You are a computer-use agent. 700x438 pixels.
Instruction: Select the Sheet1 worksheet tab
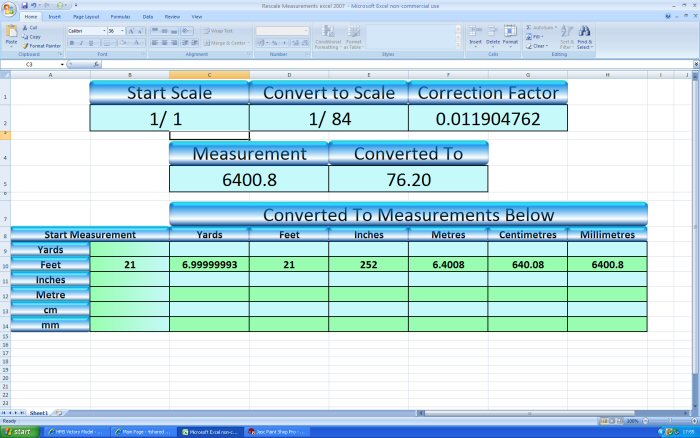[x=38, y=413]
